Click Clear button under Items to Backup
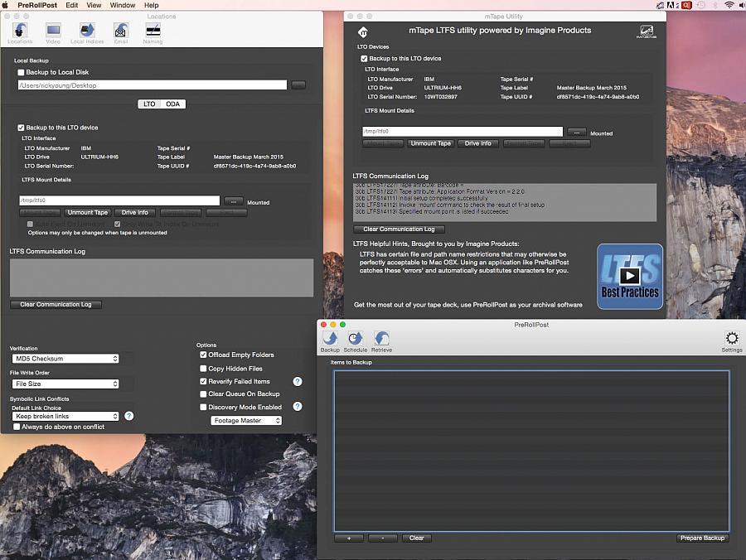 (x=416, y=538)
